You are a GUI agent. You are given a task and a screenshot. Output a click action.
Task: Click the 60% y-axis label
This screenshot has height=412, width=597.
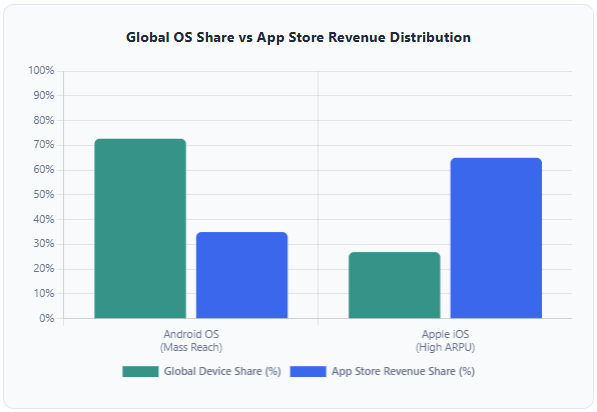click(43, 170)
